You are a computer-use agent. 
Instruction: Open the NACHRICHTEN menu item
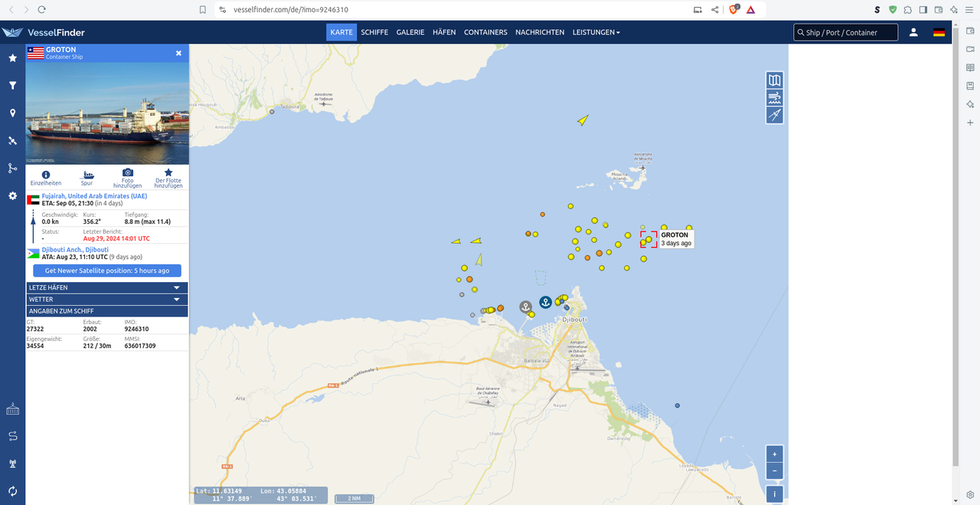(540, 32)
